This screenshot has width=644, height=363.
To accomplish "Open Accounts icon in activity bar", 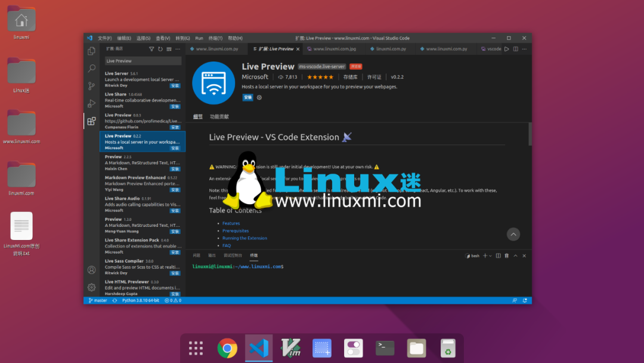I will 91,270.
